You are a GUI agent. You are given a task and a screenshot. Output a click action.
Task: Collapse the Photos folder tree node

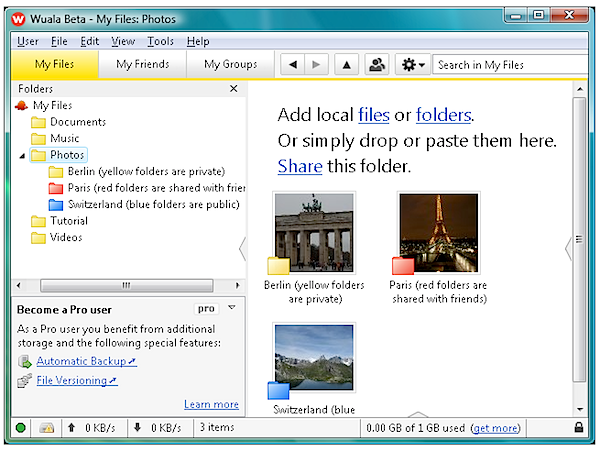[22, 156]
